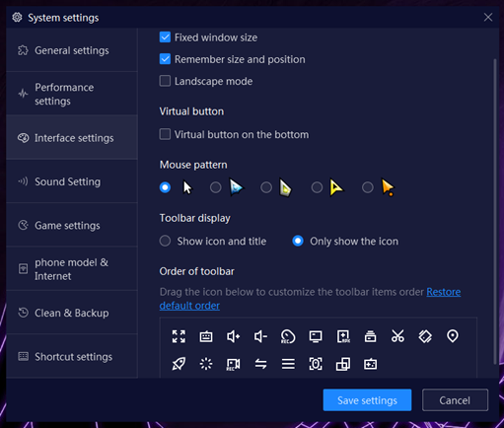Image resolution: width=504 pixels, height=428 pixels.
Task: Select the yellow outlined arrow mouse pattern
Action: [x=317, y=187]
